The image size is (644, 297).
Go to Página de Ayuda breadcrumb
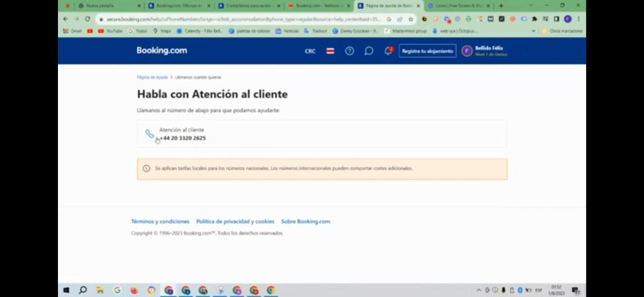152,77
